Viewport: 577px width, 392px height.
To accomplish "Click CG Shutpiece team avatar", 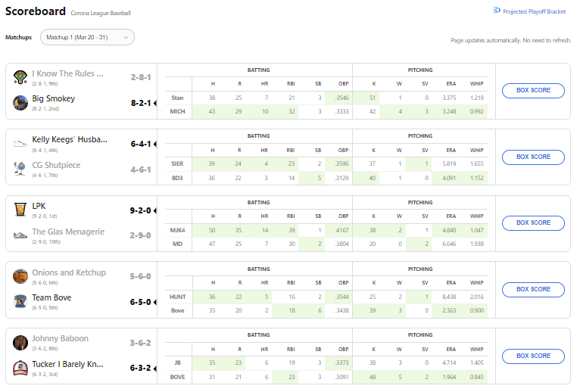I will 20,169.
